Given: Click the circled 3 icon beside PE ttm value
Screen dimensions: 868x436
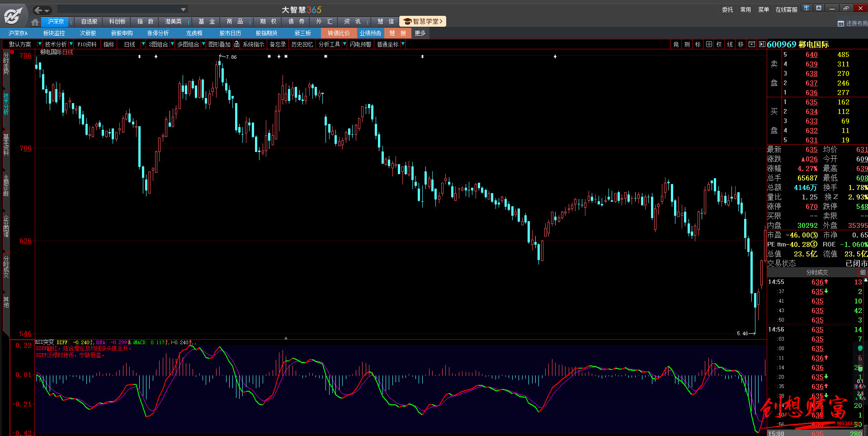Looking at the screenshot, I should 814,244.
